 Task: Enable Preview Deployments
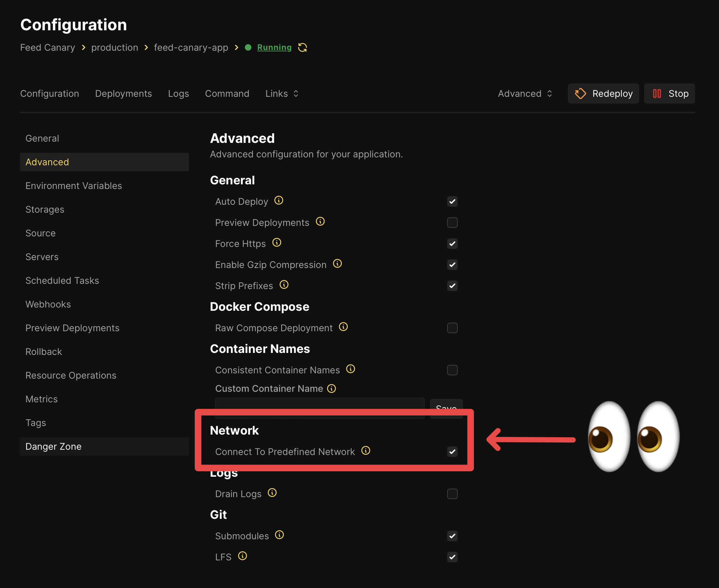(452, 223)
